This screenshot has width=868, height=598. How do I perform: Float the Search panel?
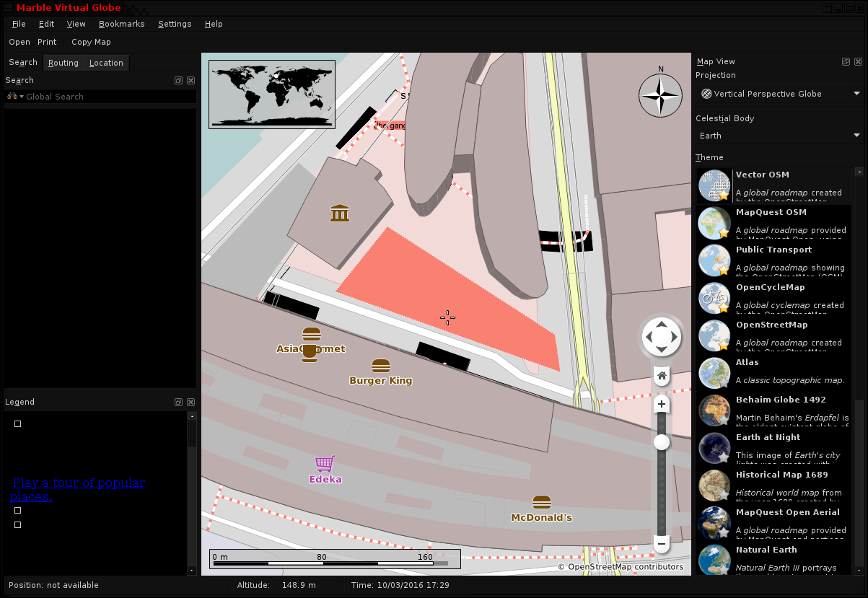(x=178, y=81)
